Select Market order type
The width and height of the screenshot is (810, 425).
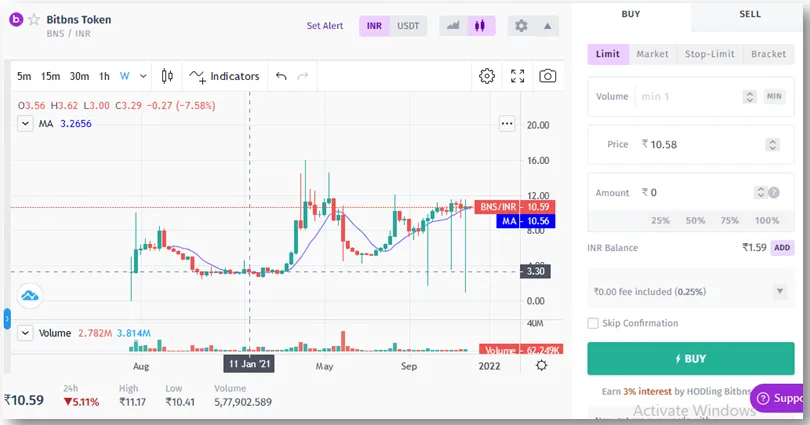click(x=652, y=54)
